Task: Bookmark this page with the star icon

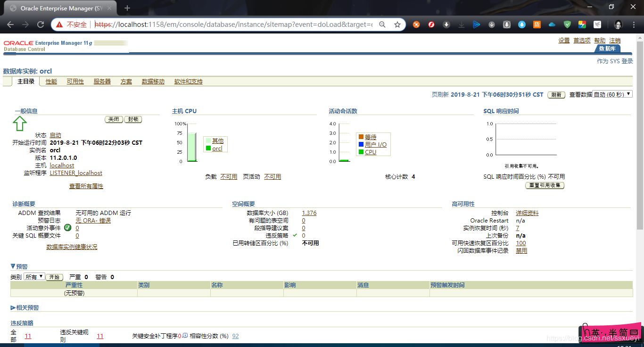Action: pos(397,25)
